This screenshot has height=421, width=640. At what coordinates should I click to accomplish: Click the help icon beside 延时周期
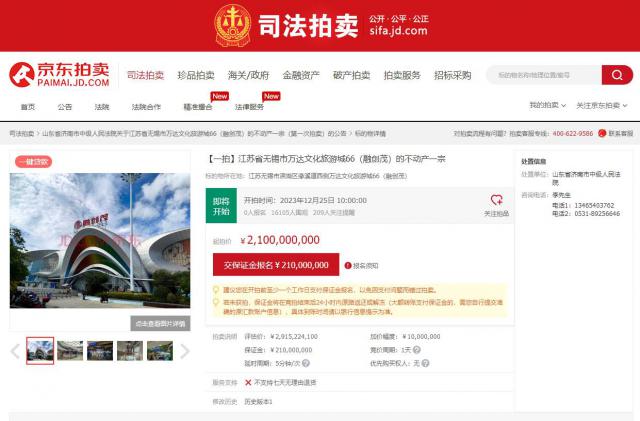[306, 363]
